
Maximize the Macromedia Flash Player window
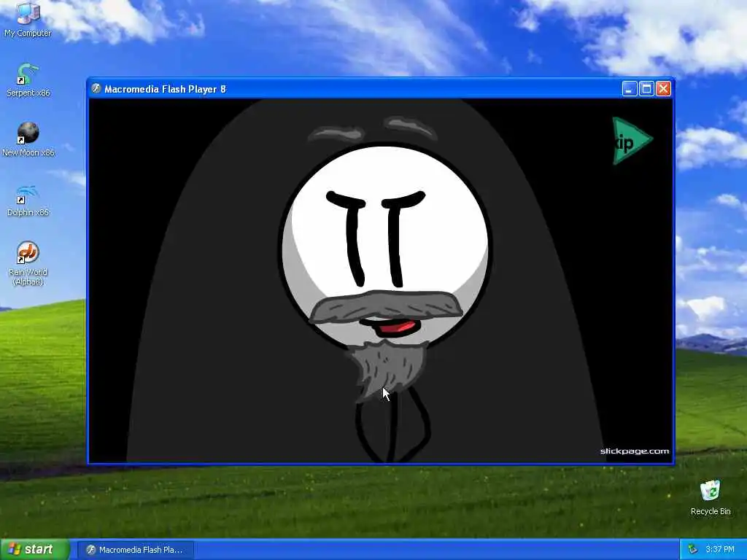tap(646, 88)
